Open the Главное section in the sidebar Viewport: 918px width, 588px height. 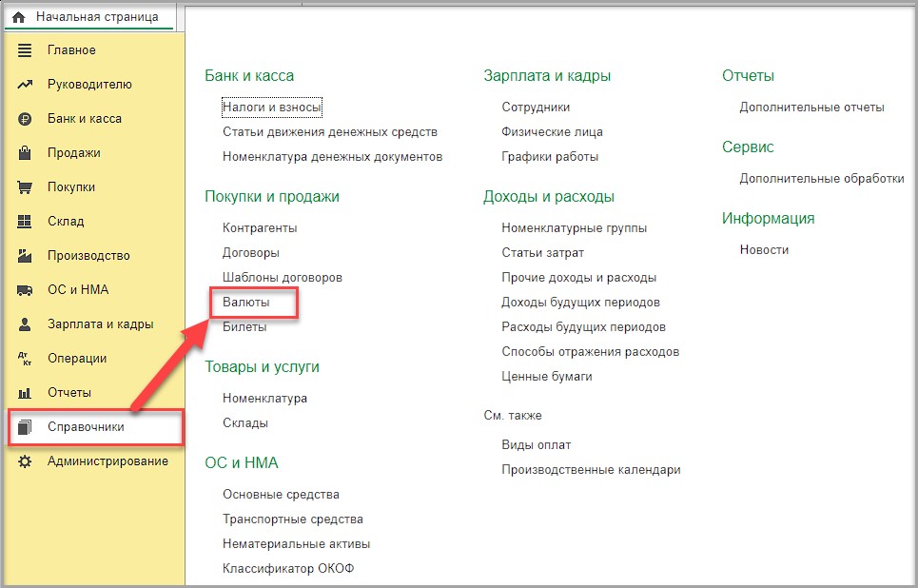[71, 50]
